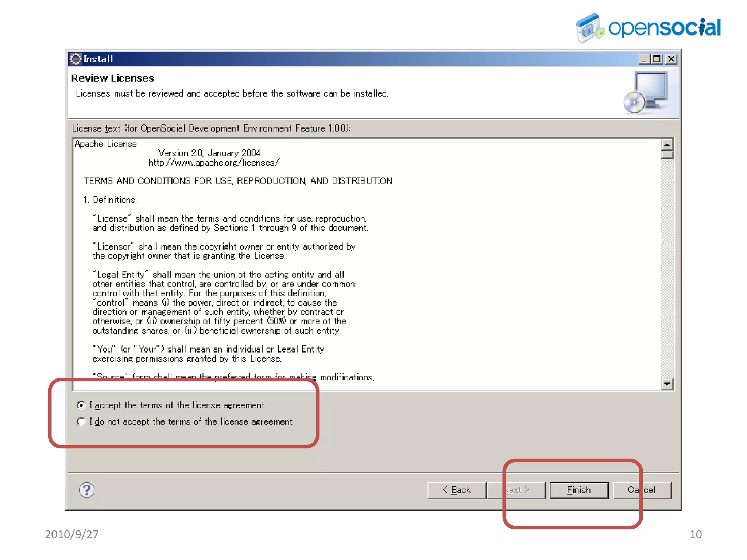Click the opensocial logo
Viewport: 747px width, 560px height.
point(648,28)
